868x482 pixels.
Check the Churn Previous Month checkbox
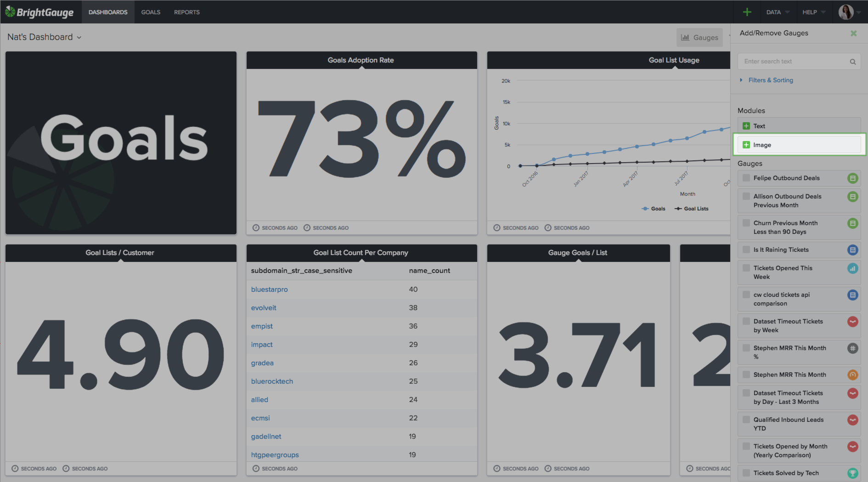(746, 223)
